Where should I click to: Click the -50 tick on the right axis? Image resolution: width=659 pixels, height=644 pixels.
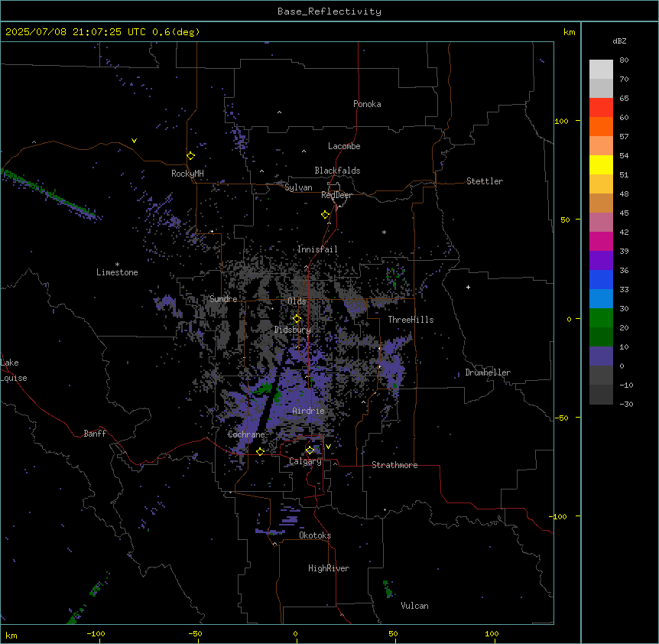click(x=561, y=418)
